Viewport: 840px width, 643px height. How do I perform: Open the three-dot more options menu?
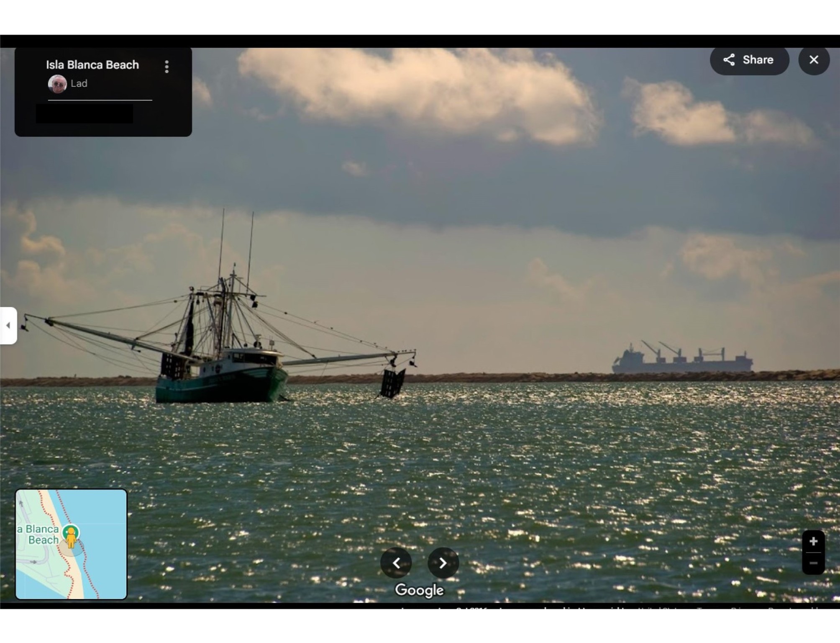[x=167, y=67]
